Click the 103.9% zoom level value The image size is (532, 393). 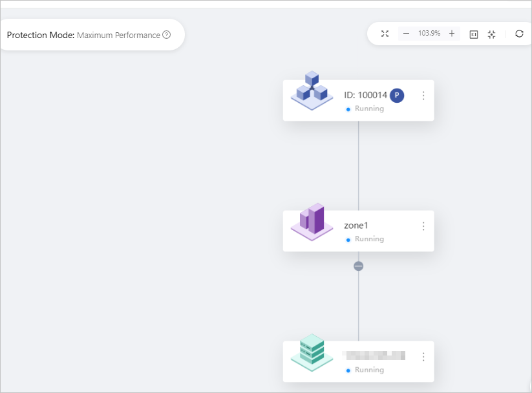pos(429,34)
